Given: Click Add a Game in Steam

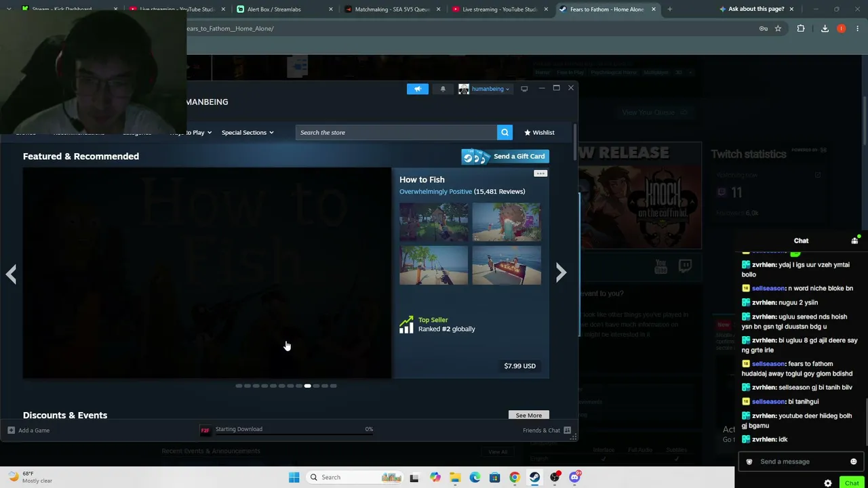Looking at the screenshot, I should 28,430.
